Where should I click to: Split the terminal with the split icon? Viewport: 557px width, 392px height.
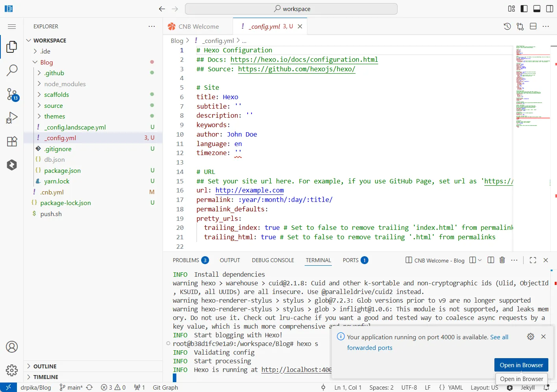click(491, 260)
